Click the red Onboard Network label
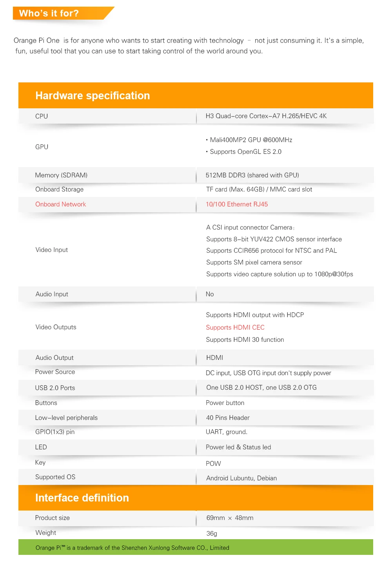Screen dimensions: 392x569 [60, 204]
